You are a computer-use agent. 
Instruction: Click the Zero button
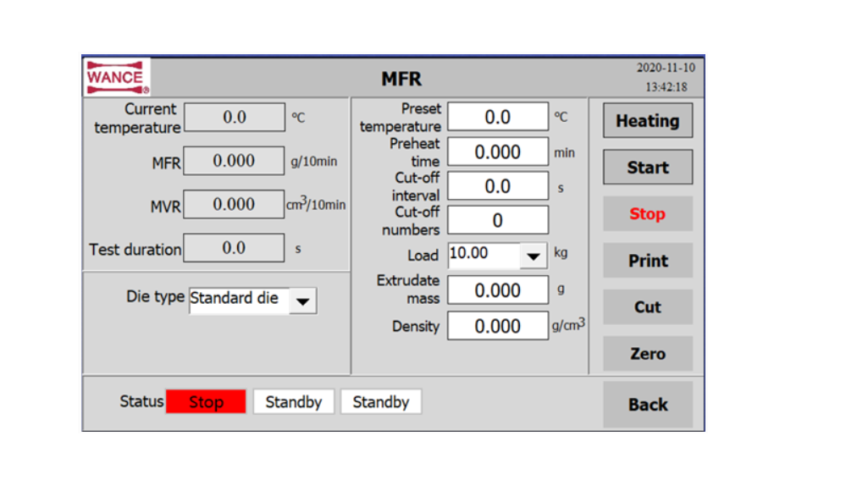click(x=648, y=354)
